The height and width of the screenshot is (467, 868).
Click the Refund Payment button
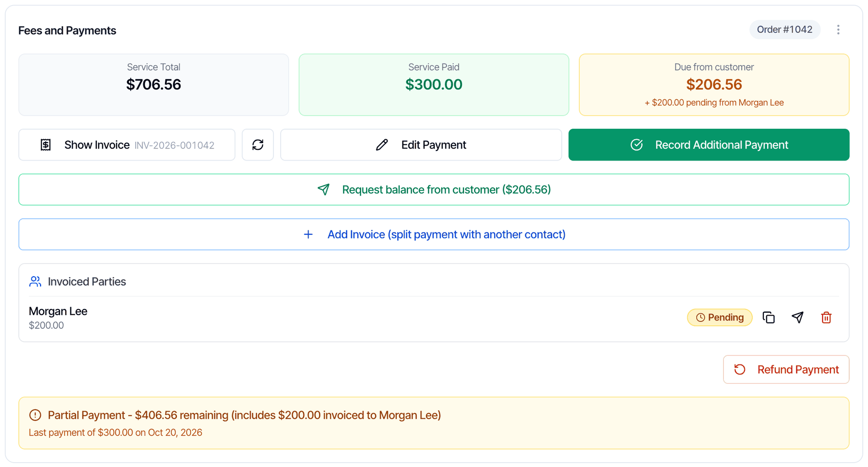[x=786, y=370]
